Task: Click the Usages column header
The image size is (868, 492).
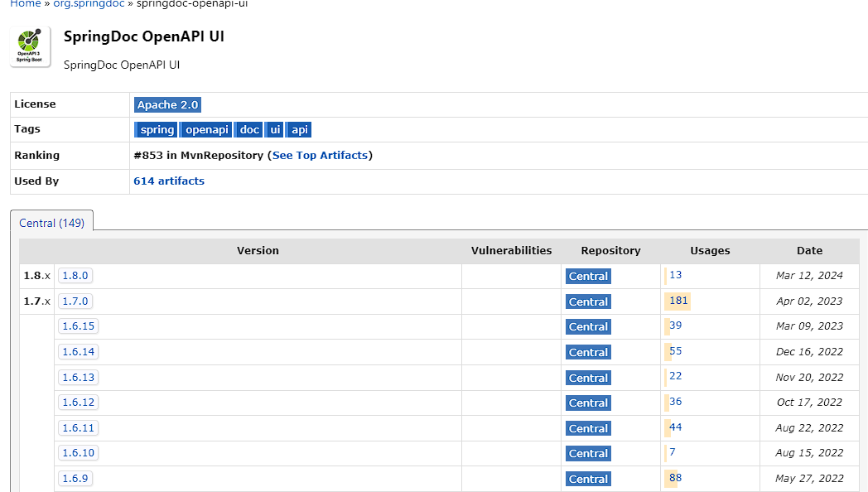Action: 710,251
